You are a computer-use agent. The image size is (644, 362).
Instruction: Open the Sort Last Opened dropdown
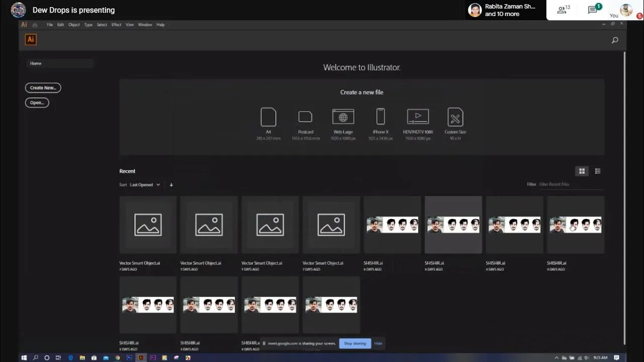coord(145,185)
